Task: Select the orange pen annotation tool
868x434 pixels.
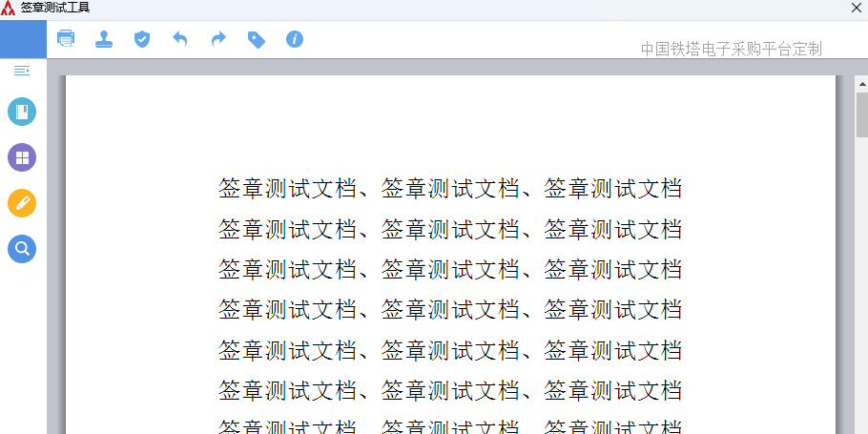Action: point(22,203)
